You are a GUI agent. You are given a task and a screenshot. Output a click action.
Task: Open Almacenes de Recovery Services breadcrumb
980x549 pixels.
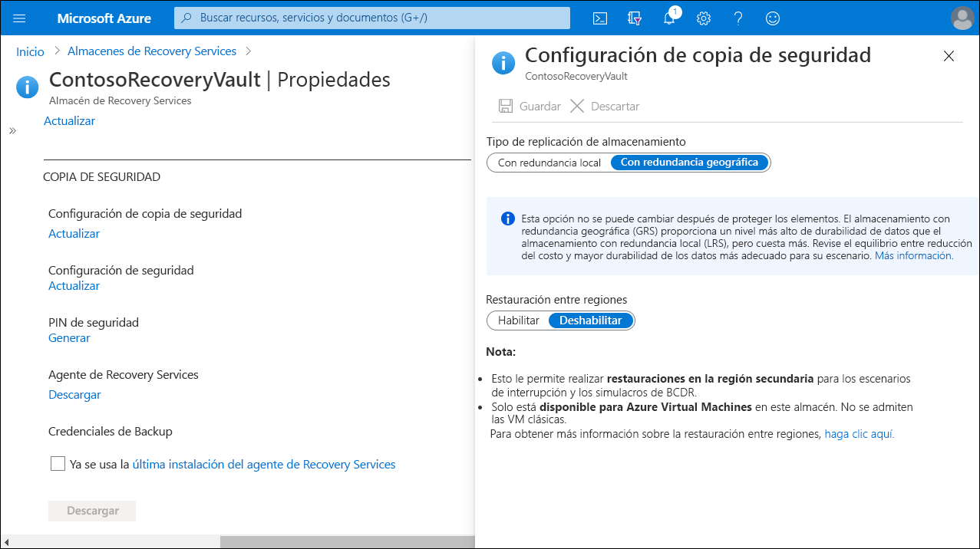pyautogui.click(x=151, y=51)
